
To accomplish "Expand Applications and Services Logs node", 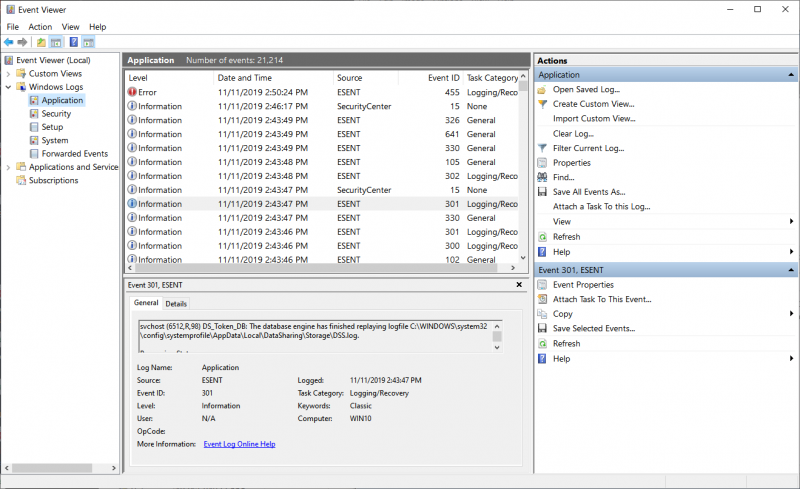I will (8, 167).
